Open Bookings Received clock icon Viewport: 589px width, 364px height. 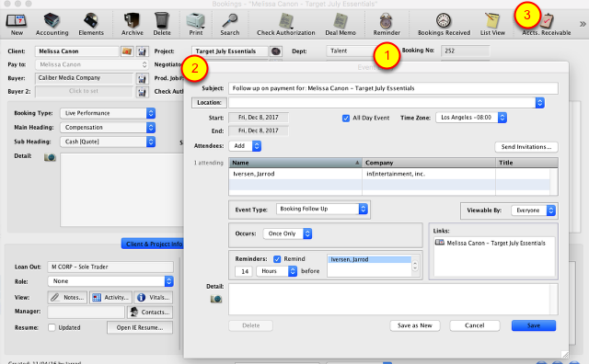(x=444, y=20)
